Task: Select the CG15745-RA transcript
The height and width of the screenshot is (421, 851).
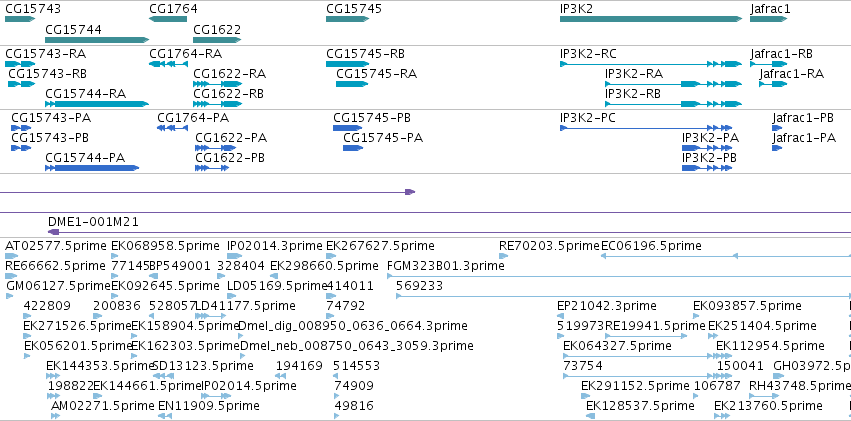Action: pyautogui.click(x=352, y=84)
